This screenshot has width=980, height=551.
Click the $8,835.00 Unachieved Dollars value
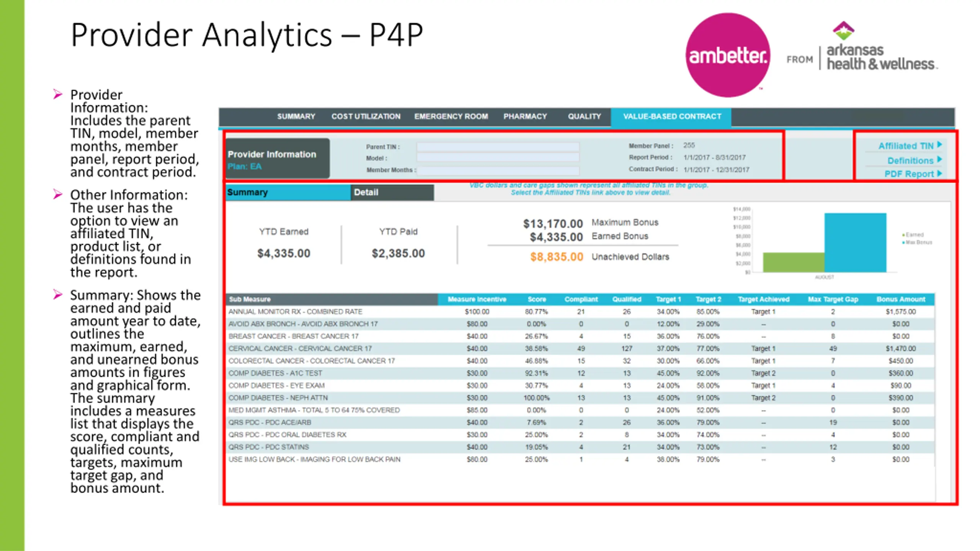click(556, 257)
